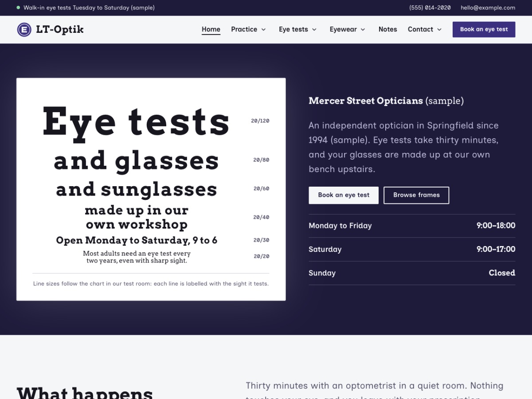532x399 pixels.
Task: Open the Eye tests menu
Action: click(293, 29)
